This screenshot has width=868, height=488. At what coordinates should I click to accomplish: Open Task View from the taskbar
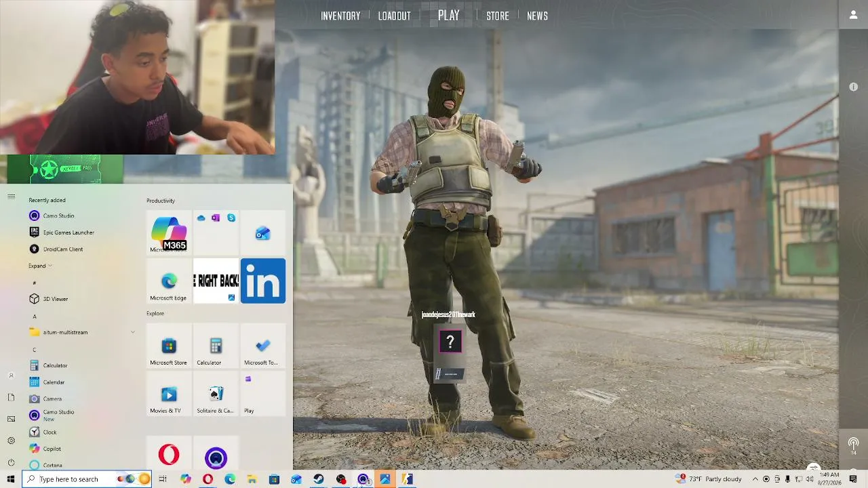[x=163, y=479]
